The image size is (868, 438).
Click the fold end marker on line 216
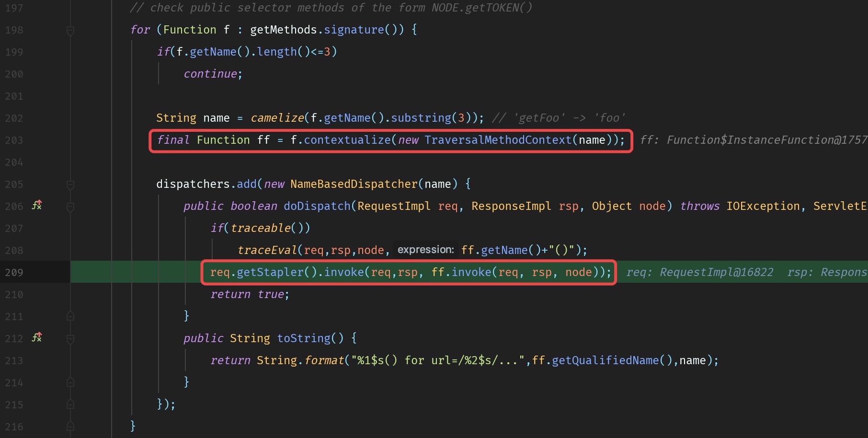[70, 426]
